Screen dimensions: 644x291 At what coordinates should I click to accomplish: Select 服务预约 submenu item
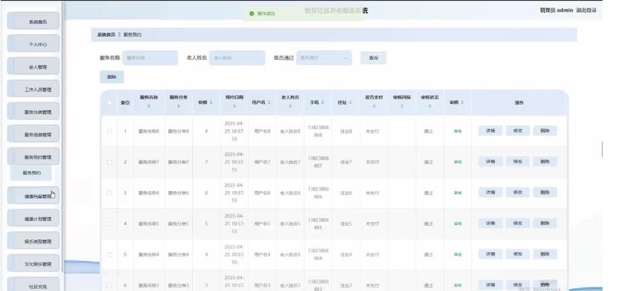click(32, 173)
